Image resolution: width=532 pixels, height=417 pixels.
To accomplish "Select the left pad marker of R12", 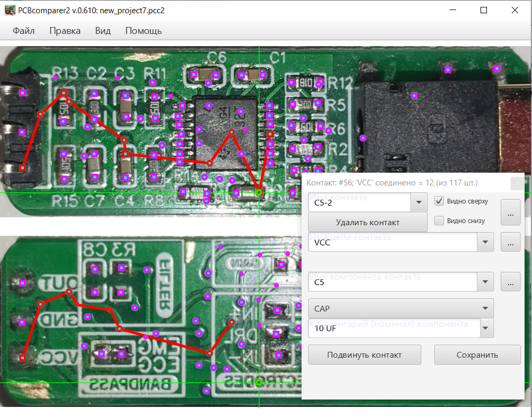I will coord(291,82).
